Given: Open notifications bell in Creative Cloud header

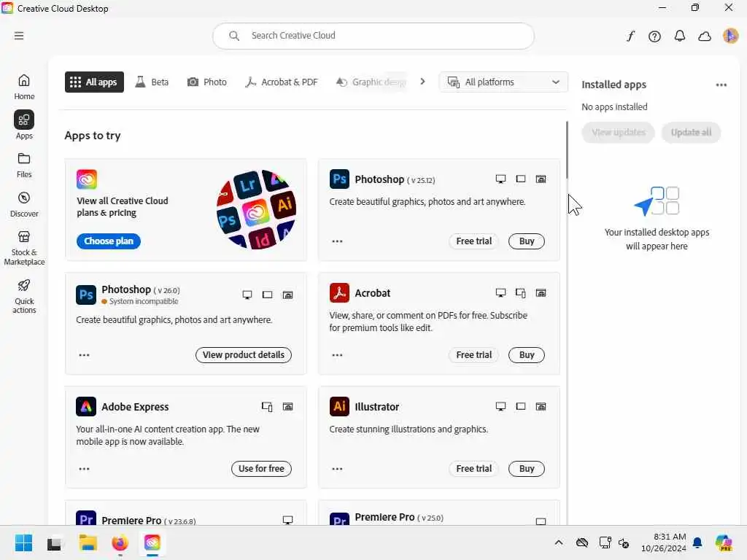Looking at the screenshot, I should 680,36.
